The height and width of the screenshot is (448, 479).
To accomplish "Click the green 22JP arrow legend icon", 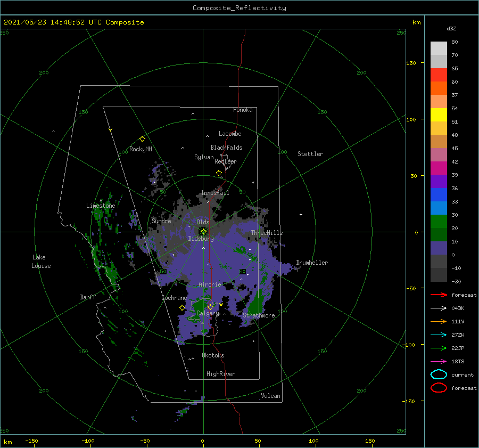I will 439,348.
